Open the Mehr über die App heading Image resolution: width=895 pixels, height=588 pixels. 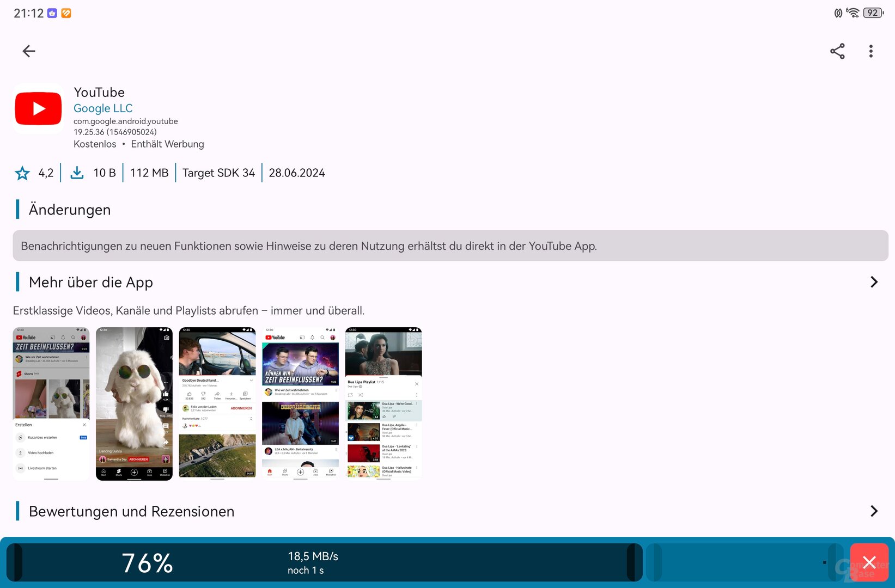click(x=91, y=282)
